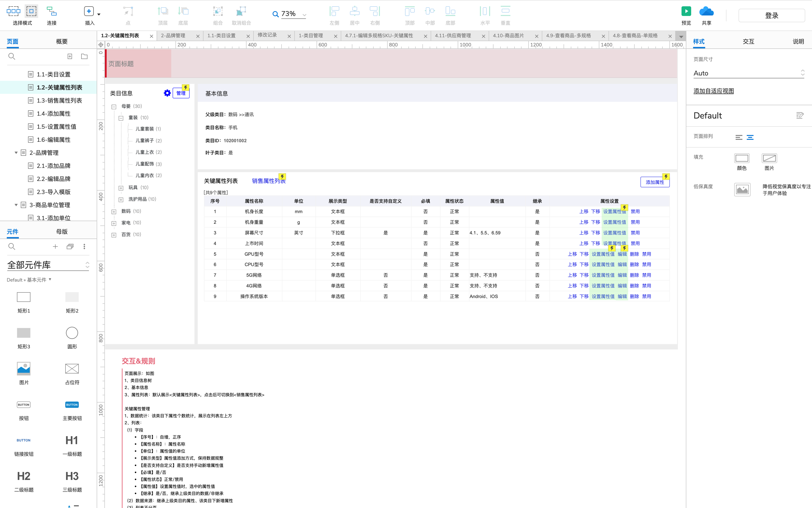Image resolution: width=812 pixels, height=508 pixels.
Task: Select the 1.6-编辑属性 page
Action: (54, 140)
